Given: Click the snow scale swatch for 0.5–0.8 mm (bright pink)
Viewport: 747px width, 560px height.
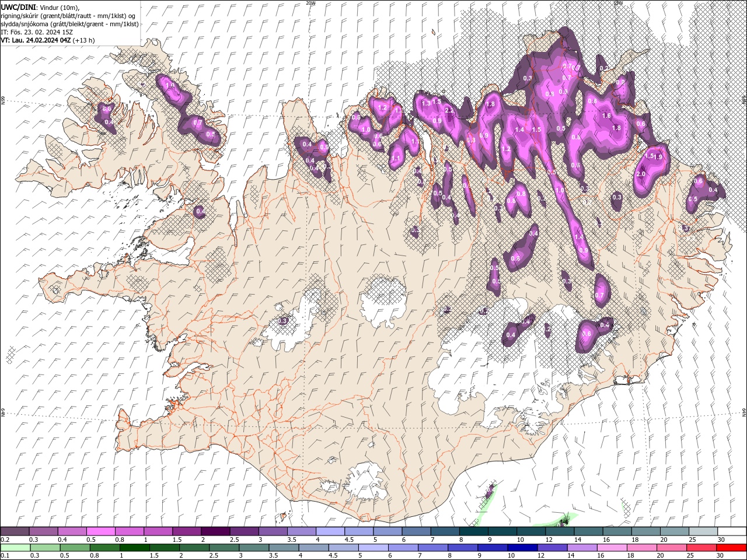Looking at the screenshot, I should 100,531.
